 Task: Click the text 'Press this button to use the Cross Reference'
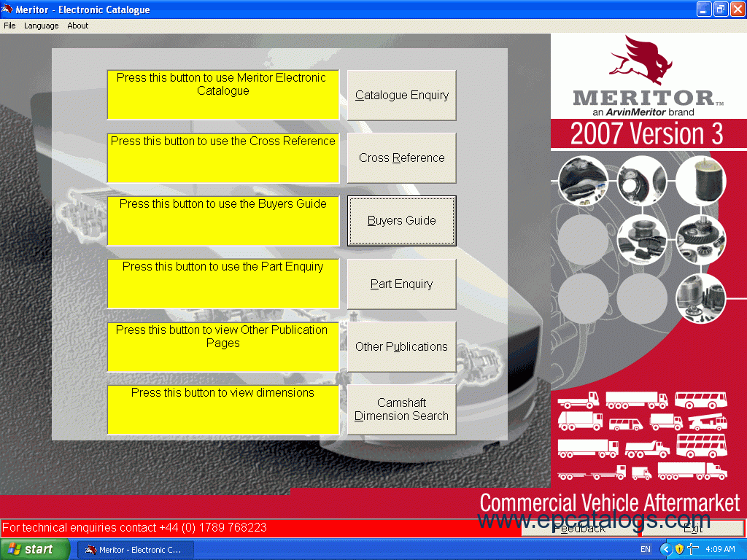223,141
